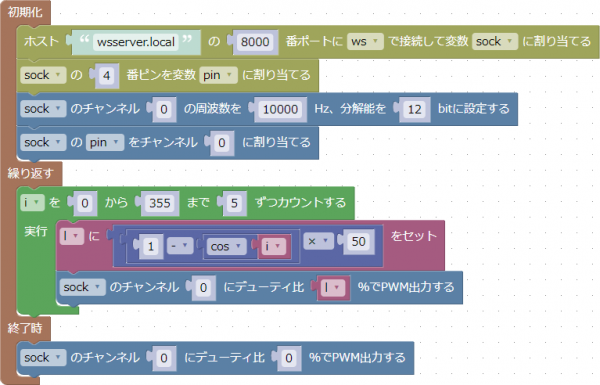Edit the resolution value 12
600x385 pixels.
point(414,109)
